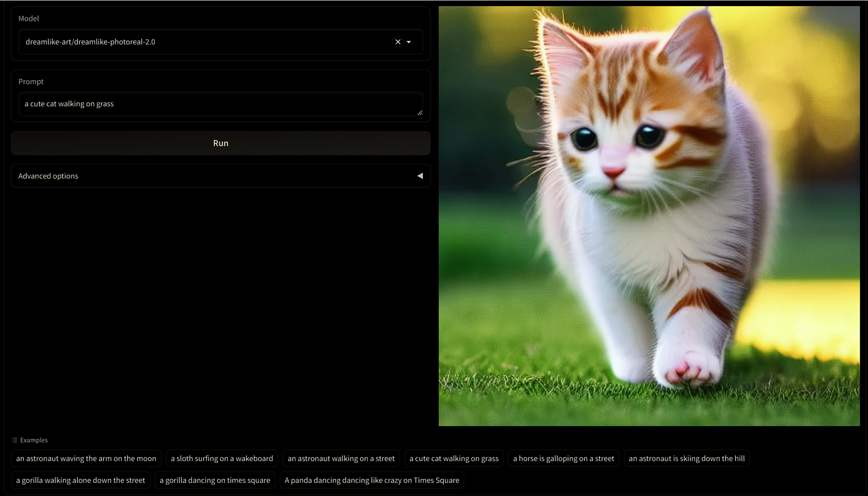
Task: Click the Advanced options triangle arrow
Action: click(x=420, y=176)
